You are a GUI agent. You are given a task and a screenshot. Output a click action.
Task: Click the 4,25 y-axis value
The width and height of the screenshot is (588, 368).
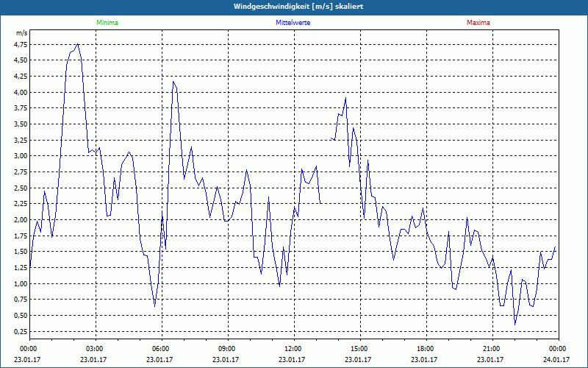[x=21, y=77]
